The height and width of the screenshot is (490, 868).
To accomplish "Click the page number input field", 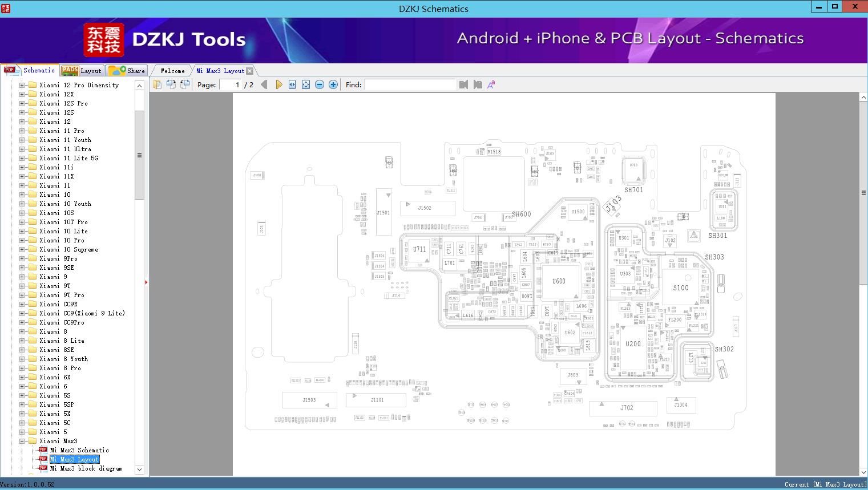I will 230,84.
